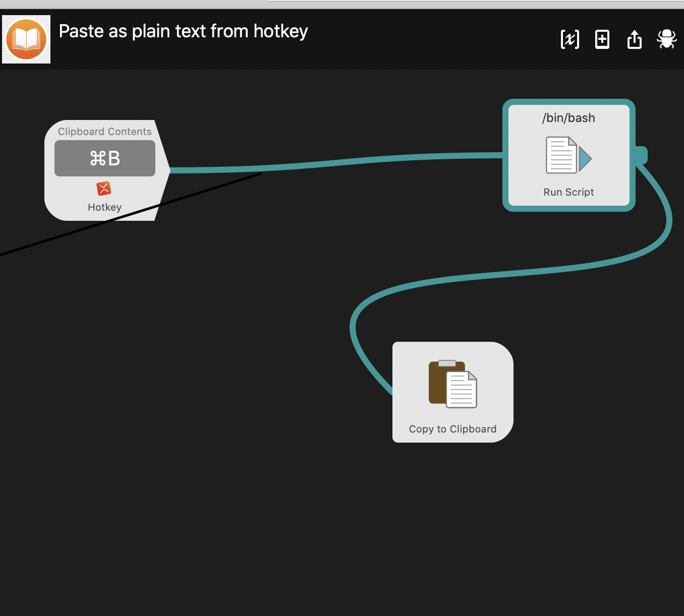Click the Clipboard Contents label on the Hotkey node
684x616 pixels.
(104, 132)
